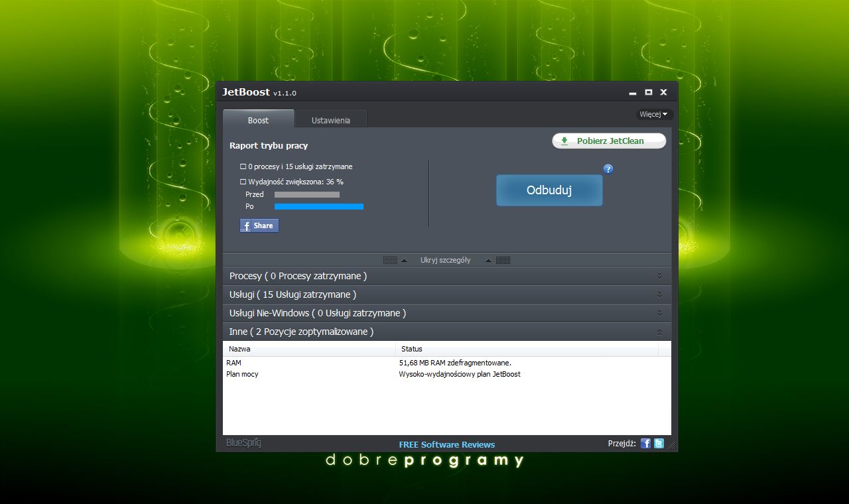
Task: Click '0 procesy i 15 usługi zatrzymane' text
Action: coord(300,166)
